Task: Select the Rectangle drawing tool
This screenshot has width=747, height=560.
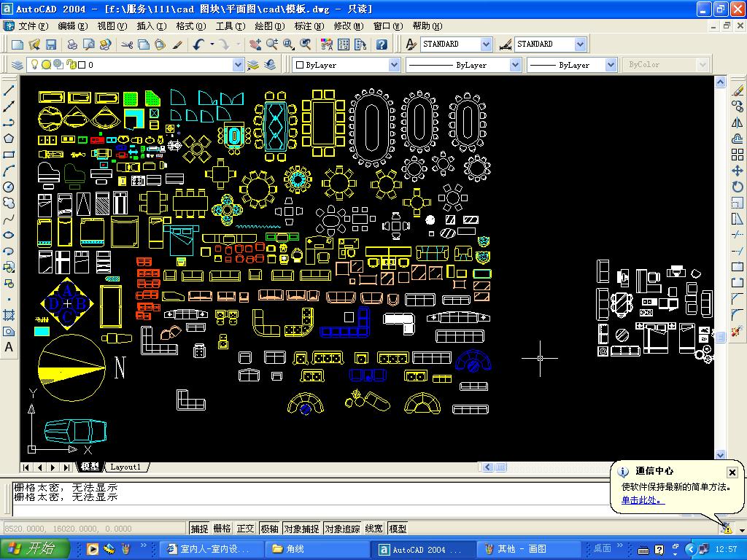Action: [9, 155]
